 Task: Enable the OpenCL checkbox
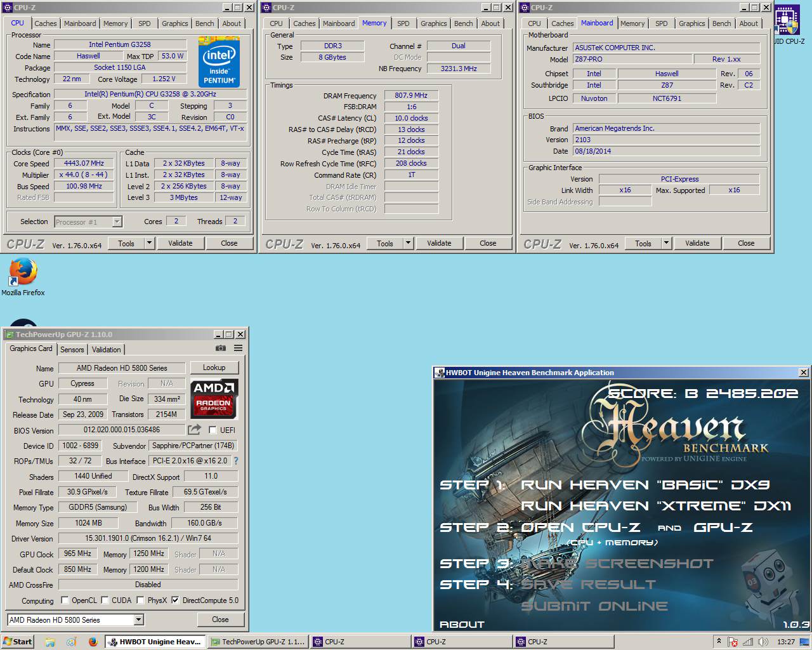pyautogui.click(x=65, y=600)
